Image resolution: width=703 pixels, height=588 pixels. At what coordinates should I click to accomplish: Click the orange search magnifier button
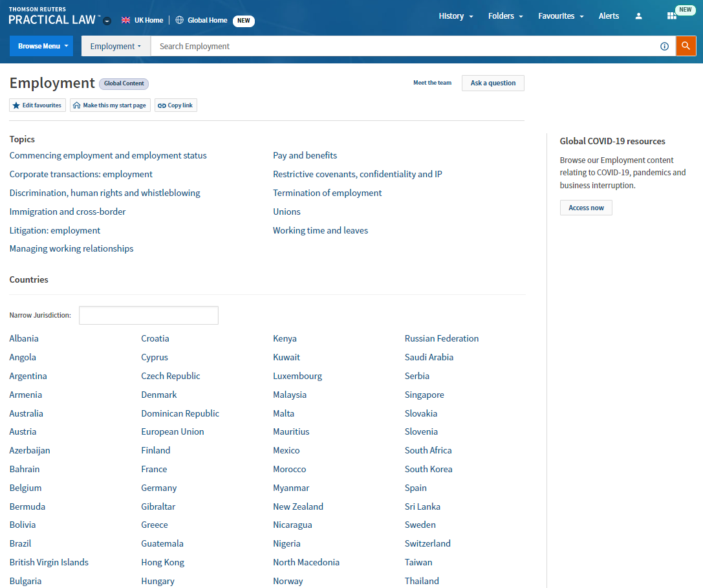coord(686,46)
